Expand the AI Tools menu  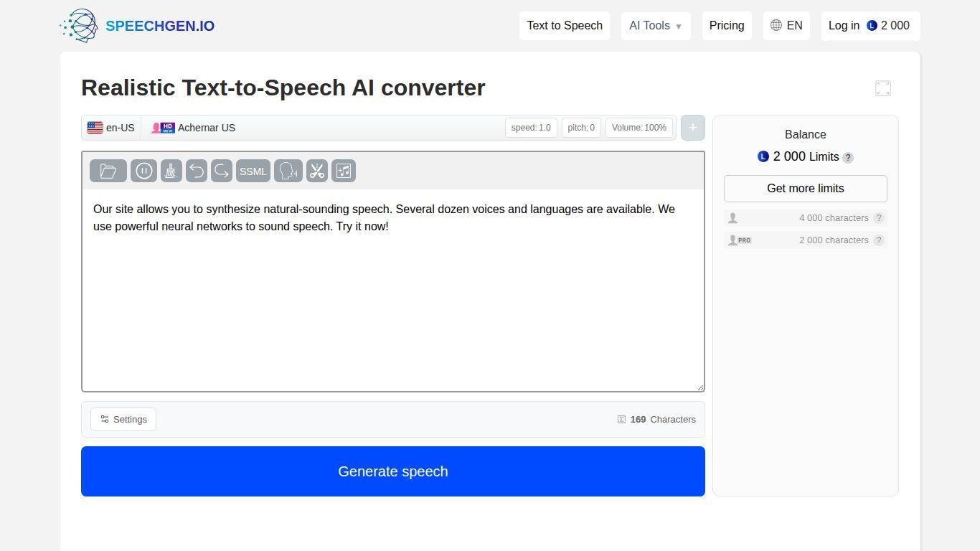coord(656,26)
